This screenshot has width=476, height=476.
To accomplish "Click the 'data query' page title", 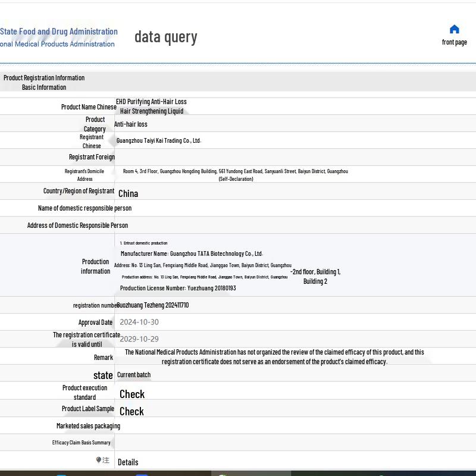I will [165, 37].
